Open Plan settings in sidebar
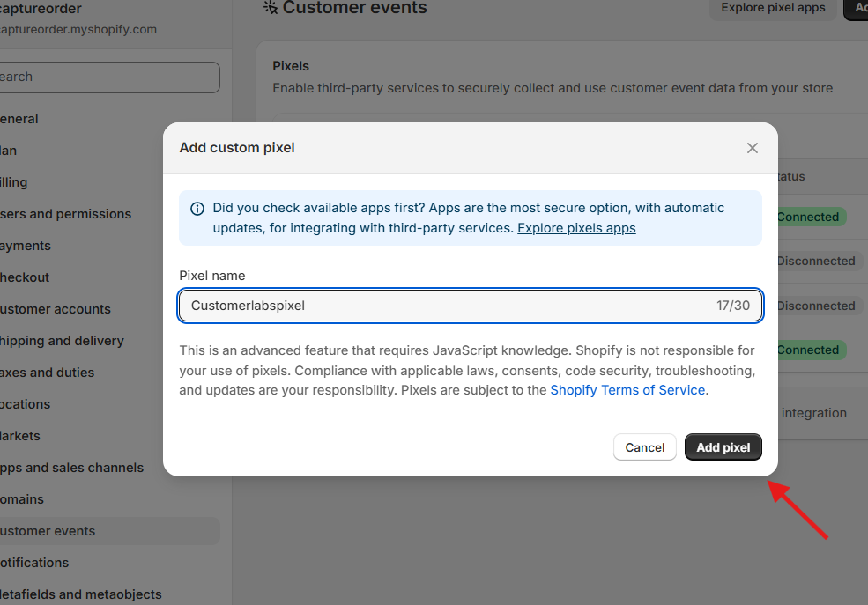The width and height of the screenshot is (868, 605). 8,151
